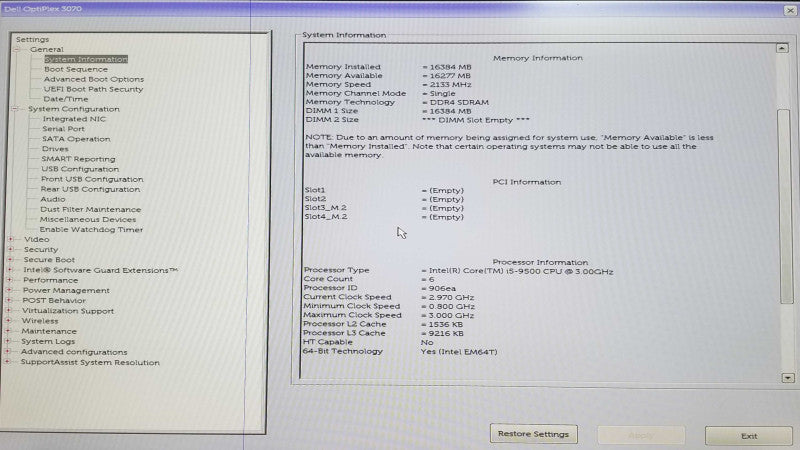Expand SupportAssist System Resolution node
800x450 pixels.
(x=7, y=362)
